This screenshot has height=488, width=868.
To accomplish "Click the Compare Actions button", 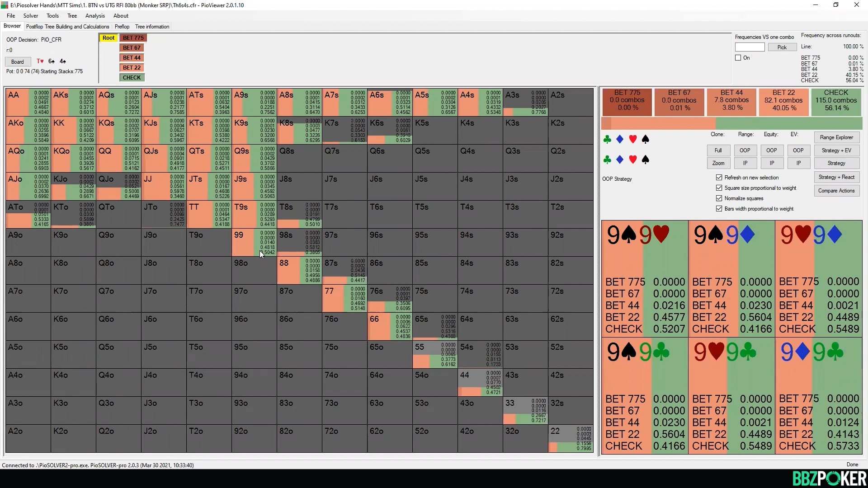I will pyautogui.click(x=836, y=191).
